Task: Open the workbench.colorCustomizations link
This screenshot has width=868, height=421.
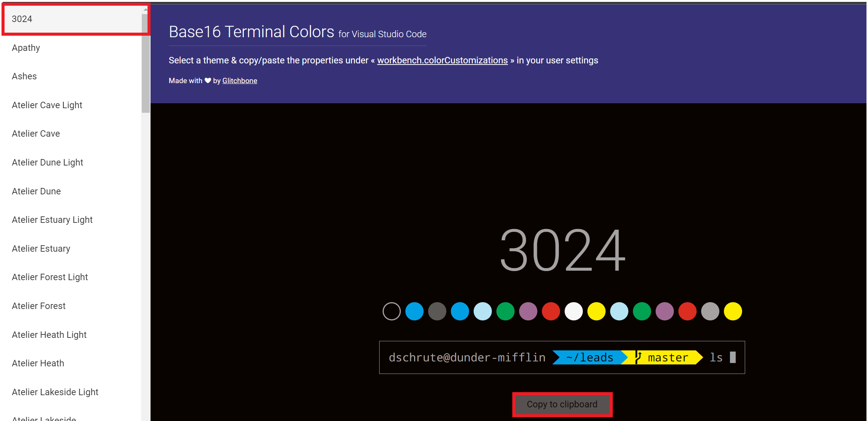Action: pyautogui.click(x=442, y=60)
